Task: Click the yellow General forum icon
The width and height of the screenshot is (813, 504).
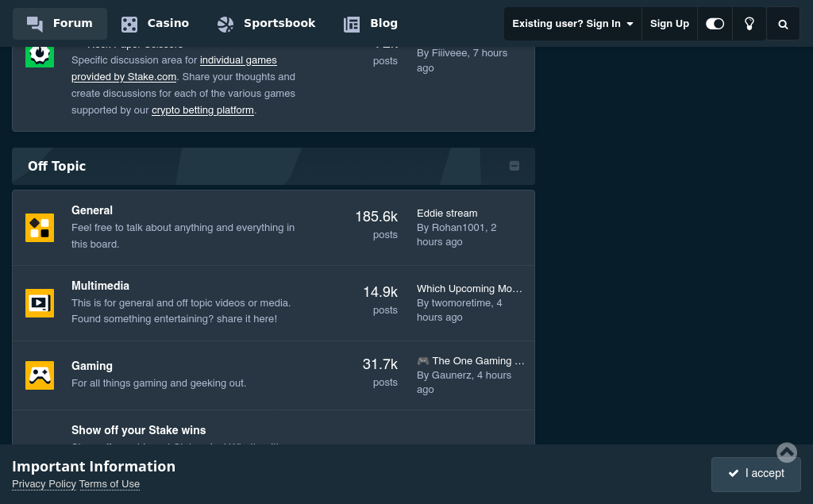Action: coord(40,228)
